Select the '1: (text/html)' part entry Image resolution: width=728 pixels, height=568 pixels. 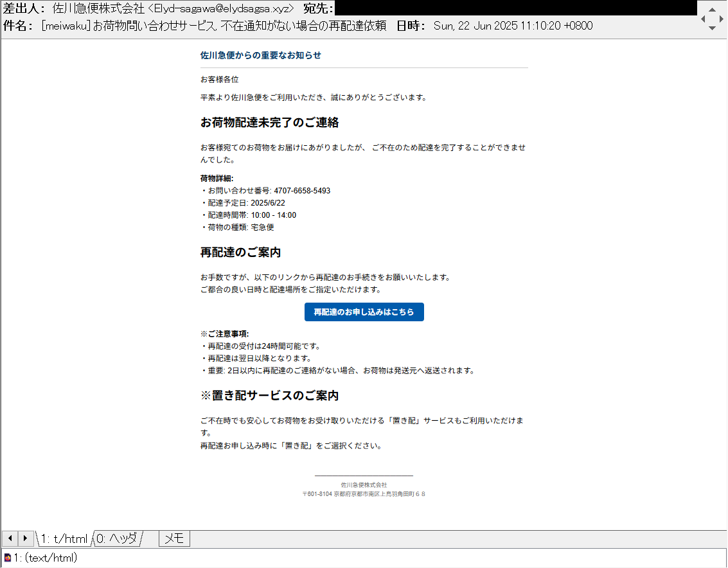45,557
